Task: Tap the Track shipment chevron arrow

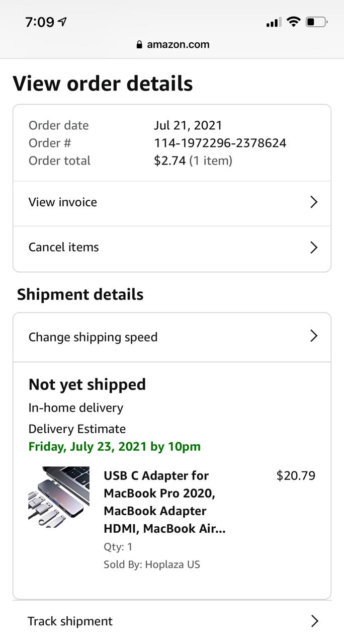Action: tap(315, 621)
